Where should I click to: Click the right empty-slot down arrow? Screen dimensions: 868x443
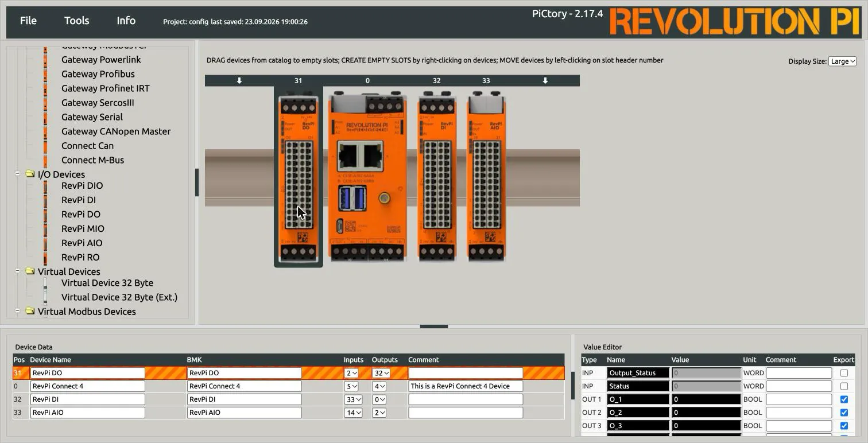point(545,81)
